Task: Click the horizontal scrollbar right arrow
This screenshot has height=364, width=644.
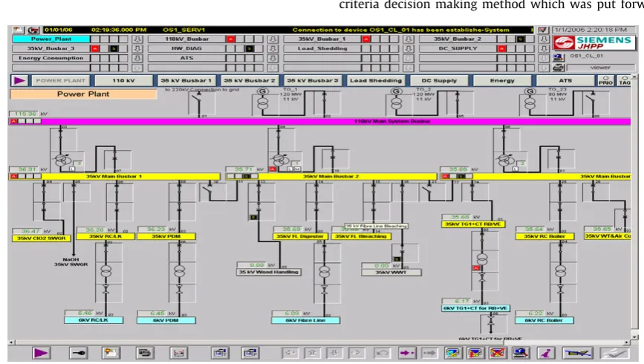Action: (627, 342)
